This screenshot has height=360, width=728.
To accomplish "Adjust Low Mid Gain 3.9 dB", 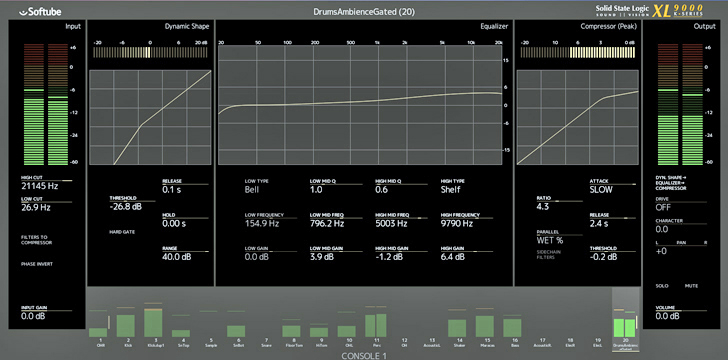I will click(x=336, y=253).
